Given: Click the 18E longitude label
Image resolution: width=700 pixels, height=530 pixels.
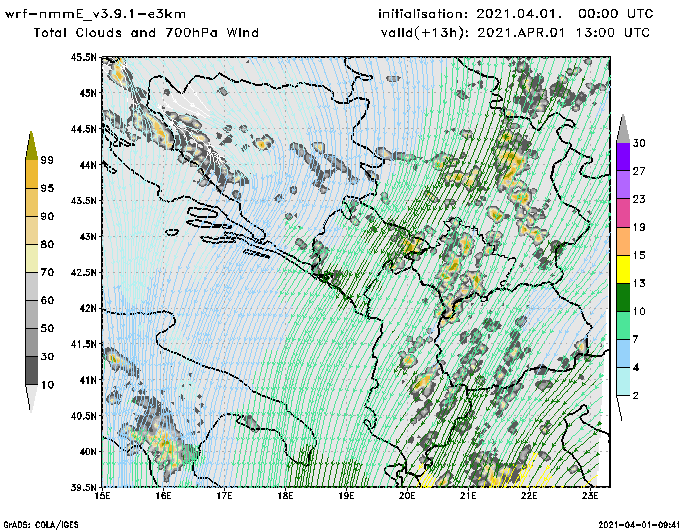Looking at the screenshot, I should click(285, 496).
